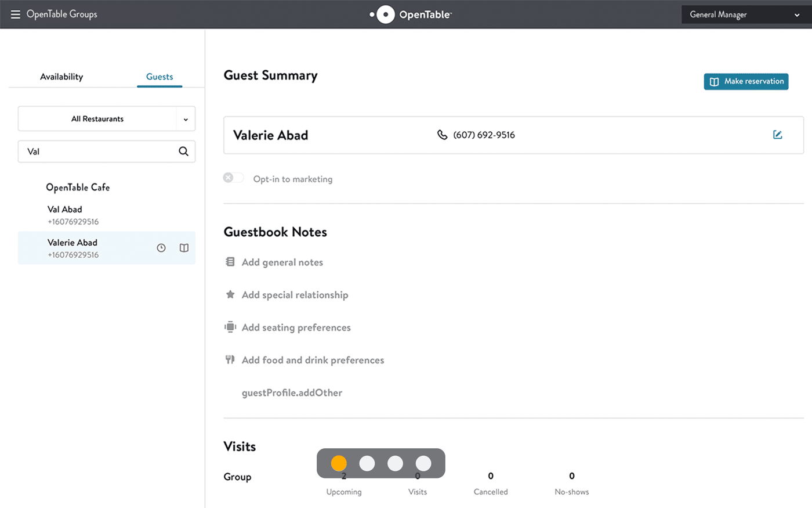
Task: Click the guest search field containing Val
Action: (107, 152)
